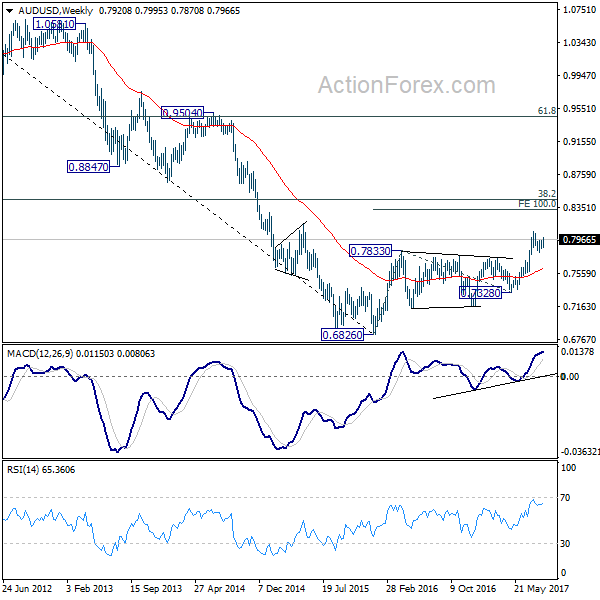Select the 0.88470 price label
Screen dimensions: 600x600
[88, 167]
